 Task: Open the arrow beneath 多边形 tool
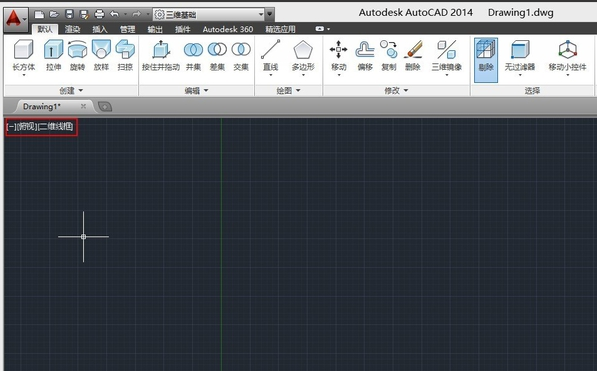click(303, 75)
